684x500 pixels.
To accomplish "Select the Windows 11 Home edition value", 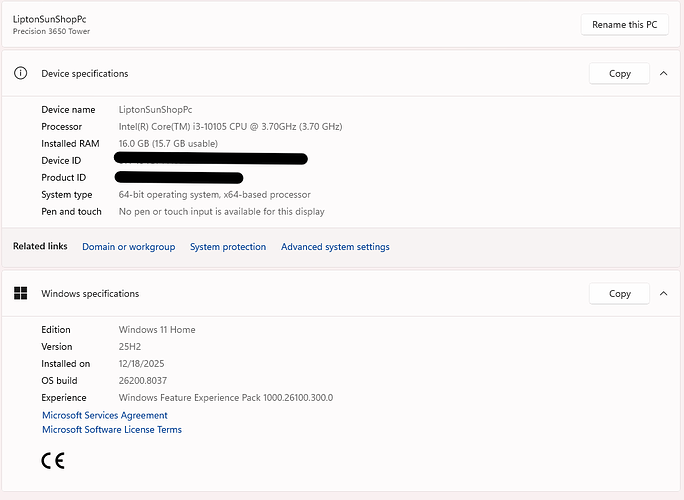I will tap(157, 329).
